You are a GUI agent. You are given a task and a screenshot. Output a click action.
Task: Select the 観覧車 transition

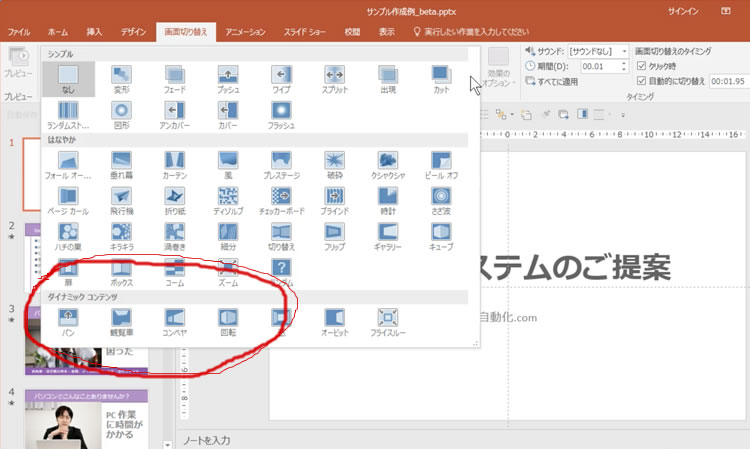(121, 323)
